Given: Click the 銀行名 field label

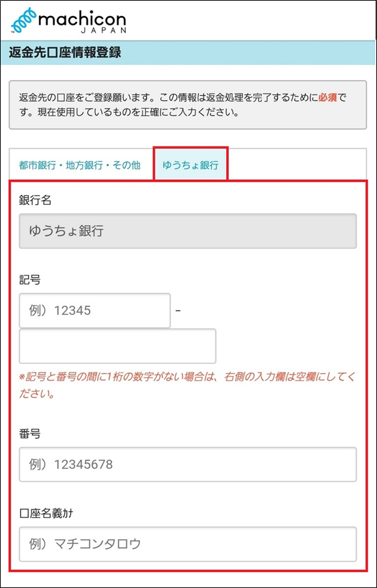Looking at the screenshot, I should coord(35,201).
